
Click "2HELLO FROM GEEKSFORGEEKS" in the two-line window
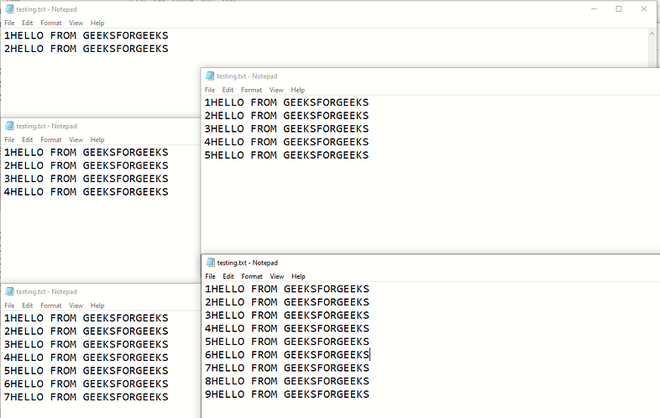(x=86, y=49)
